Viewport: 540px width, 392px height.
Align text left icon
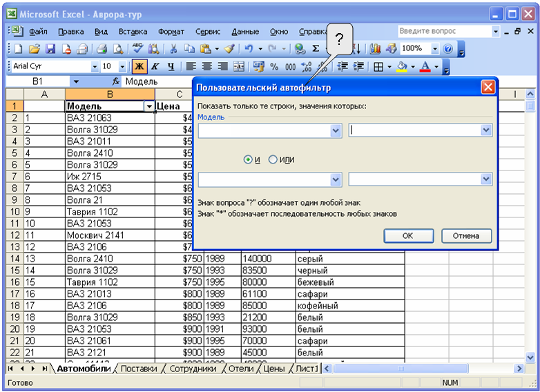(191, 66)
